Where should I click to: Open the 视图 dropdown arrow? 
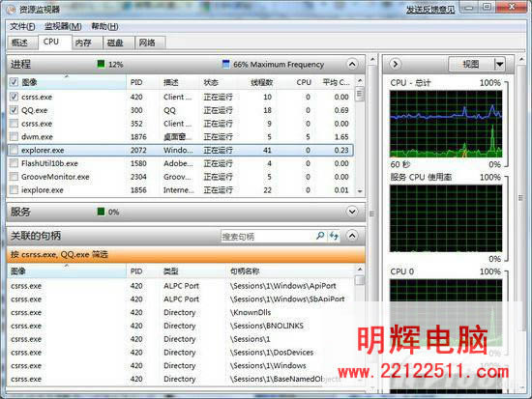pos(500,64)
